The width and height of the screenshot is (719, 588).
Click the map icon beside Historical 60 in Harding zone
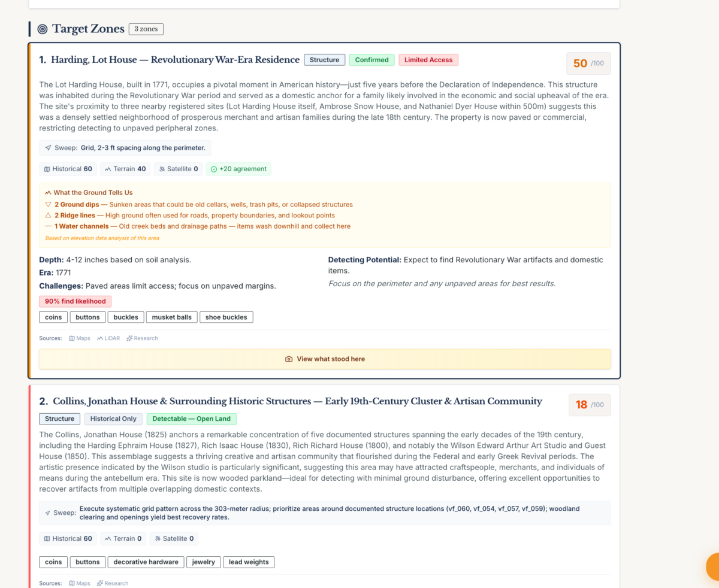tap(47, 169)
